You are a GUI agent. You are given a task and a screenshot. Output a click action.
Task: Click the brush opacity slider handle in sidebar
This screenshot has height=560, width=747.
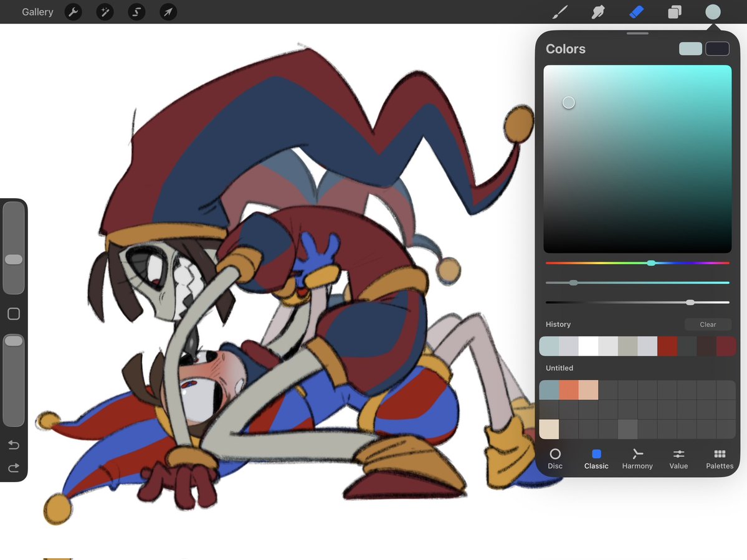(x=13, y=341)
